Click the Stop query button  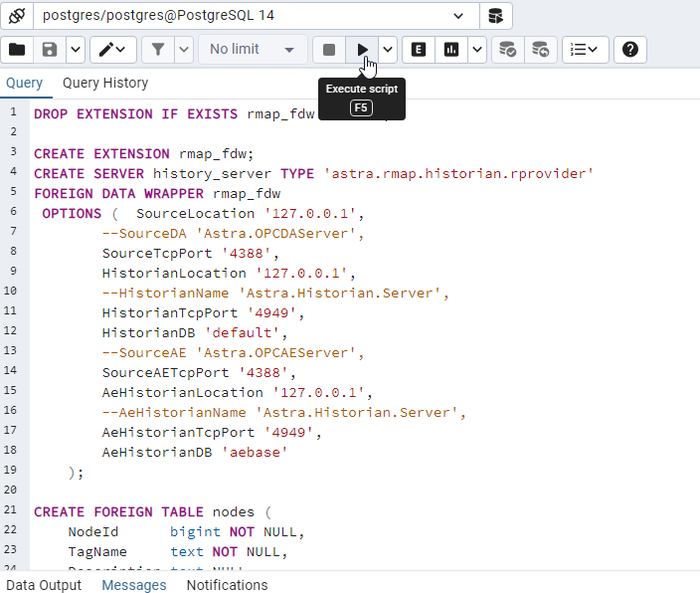(329, 50)
